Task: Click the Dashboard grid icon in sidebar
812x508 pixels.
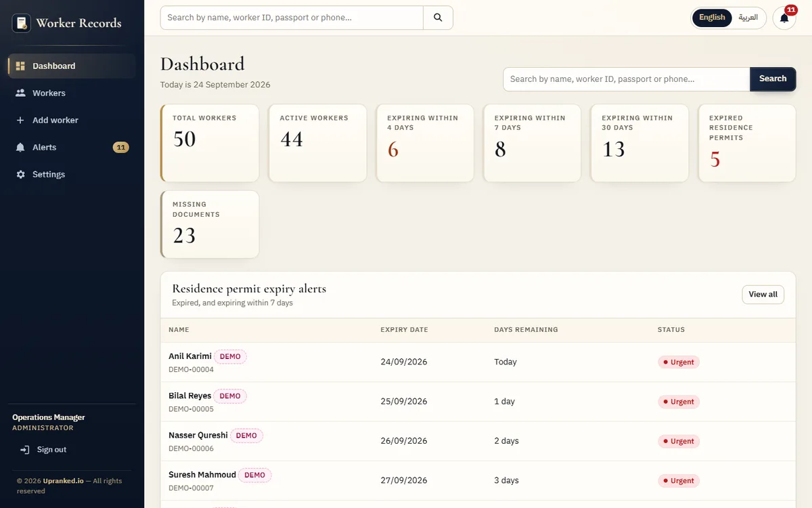Action: (20, 66)
